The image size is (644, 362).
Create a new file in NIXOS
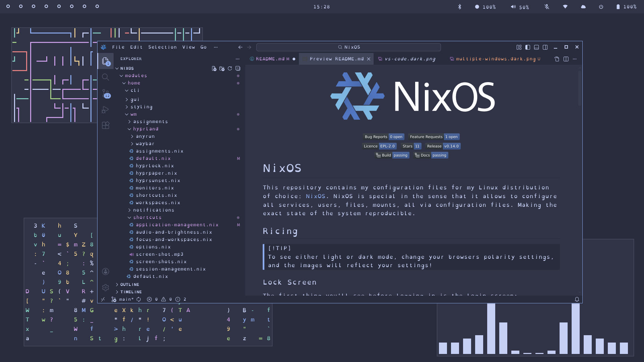(214, 68)
